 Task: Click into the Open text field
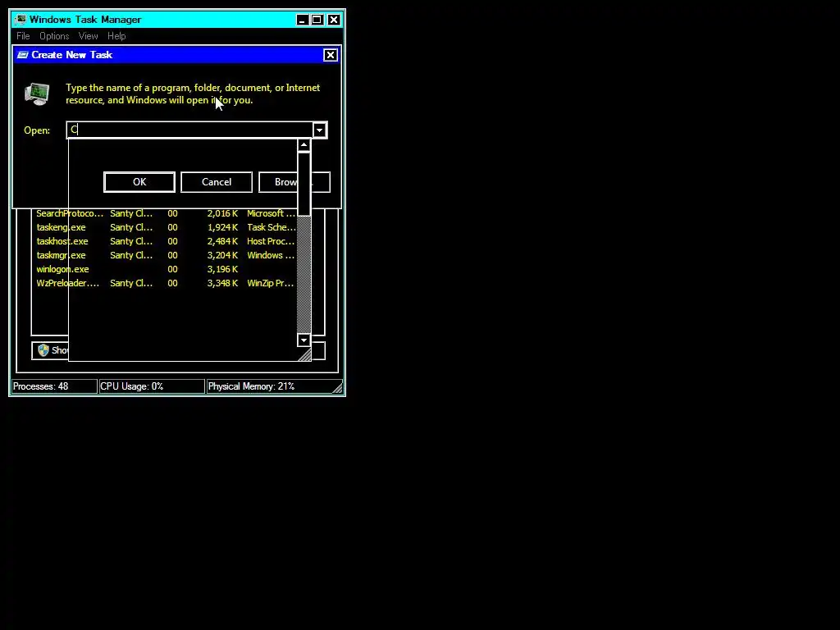coord(189,130)
